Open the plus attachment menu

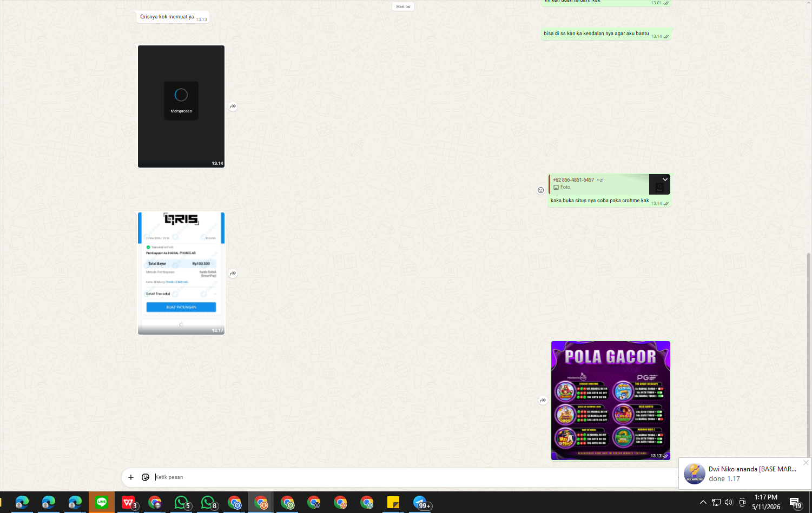point(131,477)
